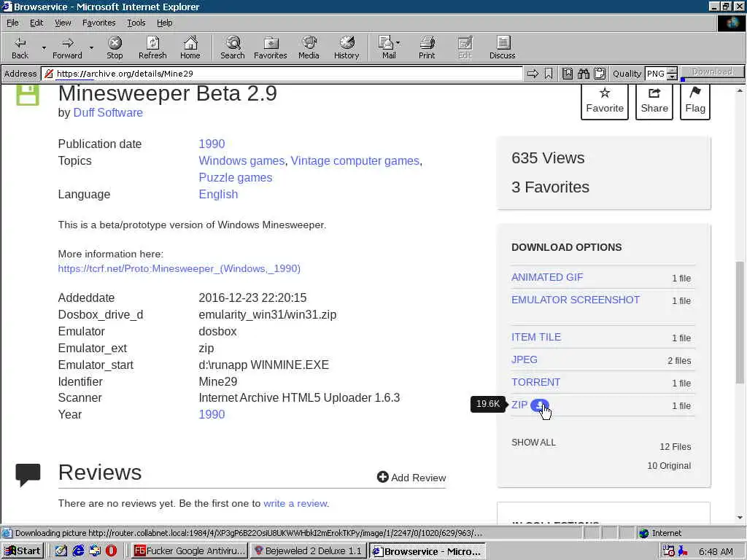Click the Forward navigation button
The width and height of the screenshot is (747, 560).
(x=67, y=47)
